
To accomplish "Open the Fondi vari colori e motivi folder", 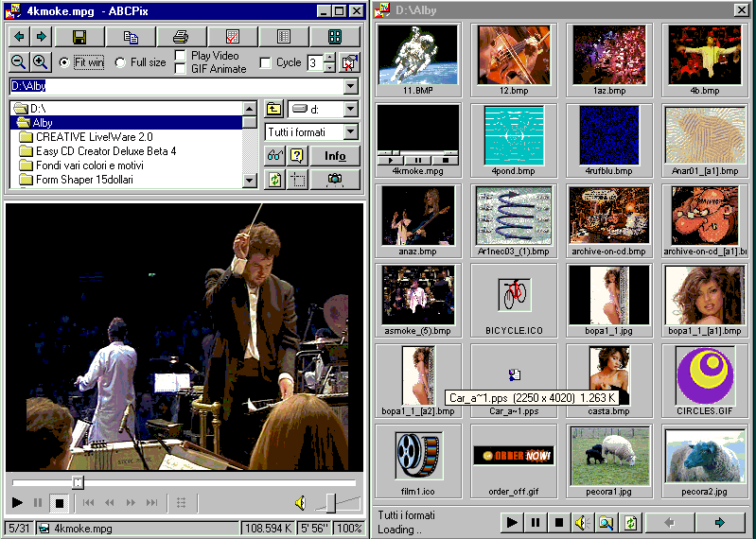I will click(97, 165).
